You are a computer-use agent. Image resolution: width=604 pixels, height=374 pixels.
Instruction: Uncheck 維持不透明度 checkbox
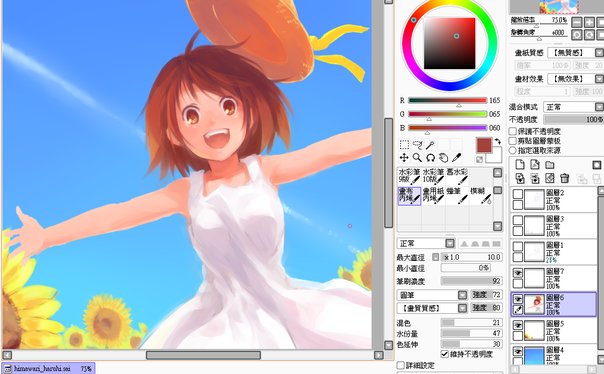(x=445, y=354)
